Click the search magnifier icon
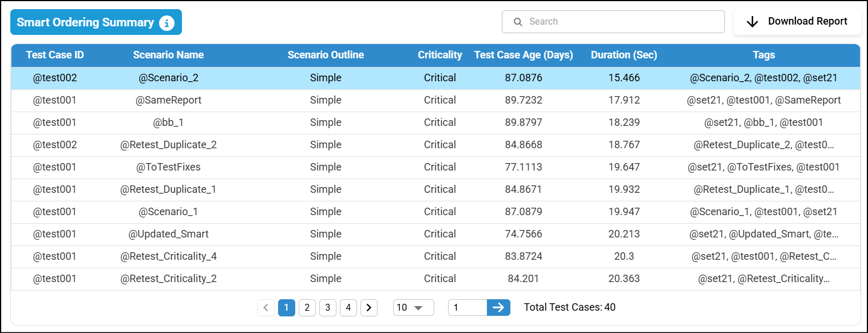 pyautogui.click(x=518, y=22)
